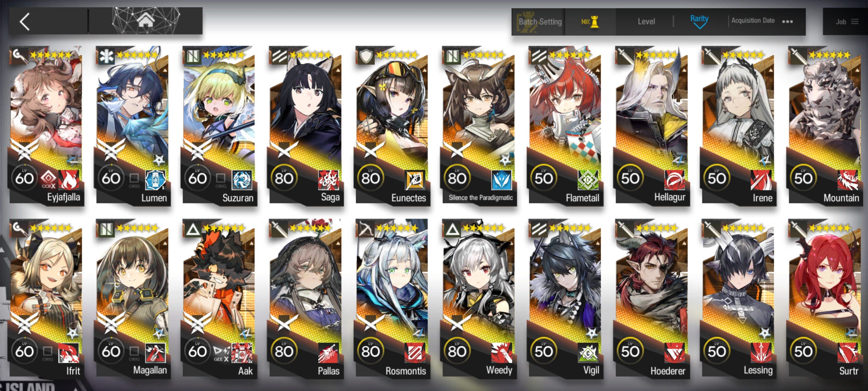The image size is (868, 391).
Task: Click the rook pin-to-front icon
Action: pos(590,22)
